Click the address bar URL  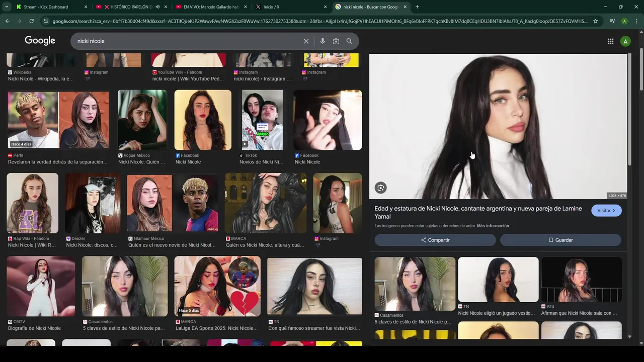(319, 21)
